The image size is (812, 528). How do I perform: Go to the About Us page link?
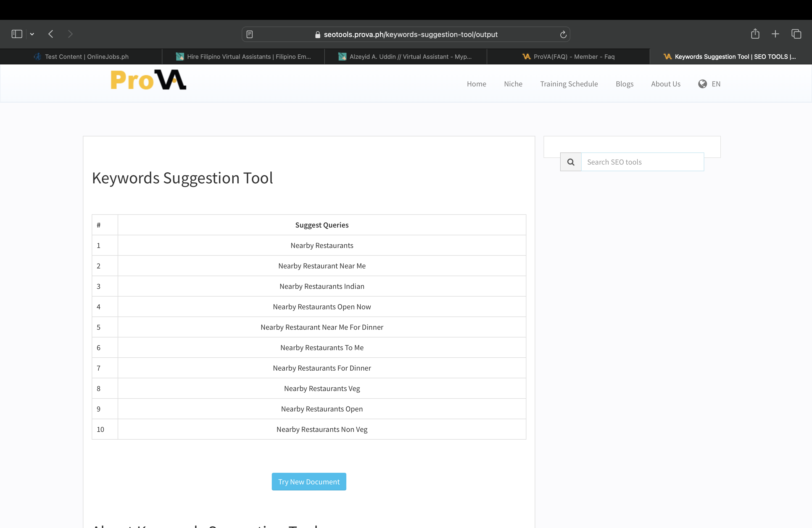665,84
